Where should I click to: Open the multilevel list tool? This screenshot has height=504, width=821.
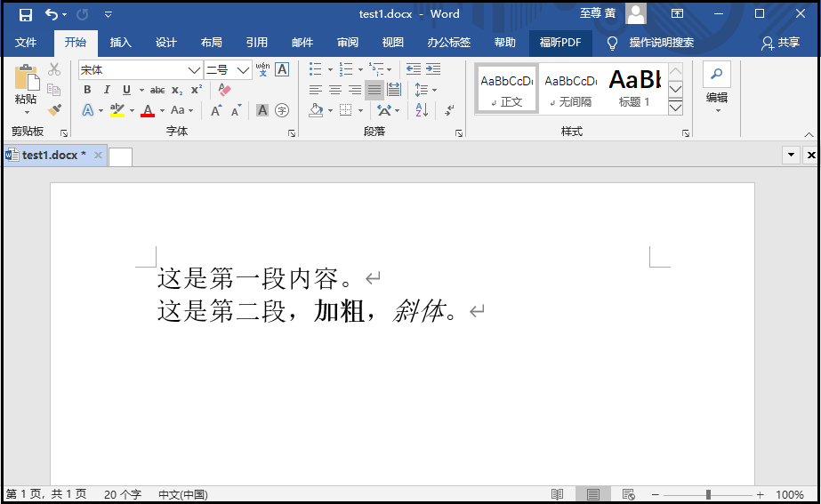[376, 69]
